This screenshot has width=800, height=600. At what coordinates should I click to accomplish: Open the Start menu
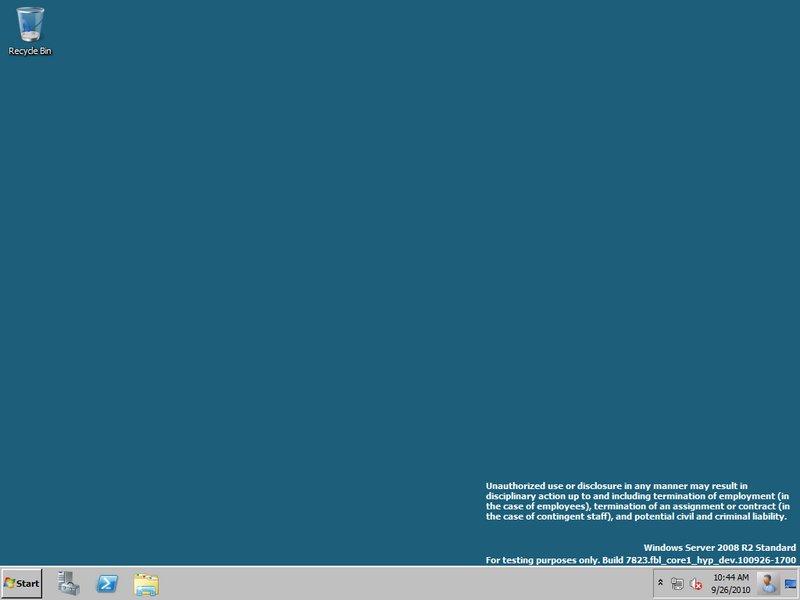(21, 583)
